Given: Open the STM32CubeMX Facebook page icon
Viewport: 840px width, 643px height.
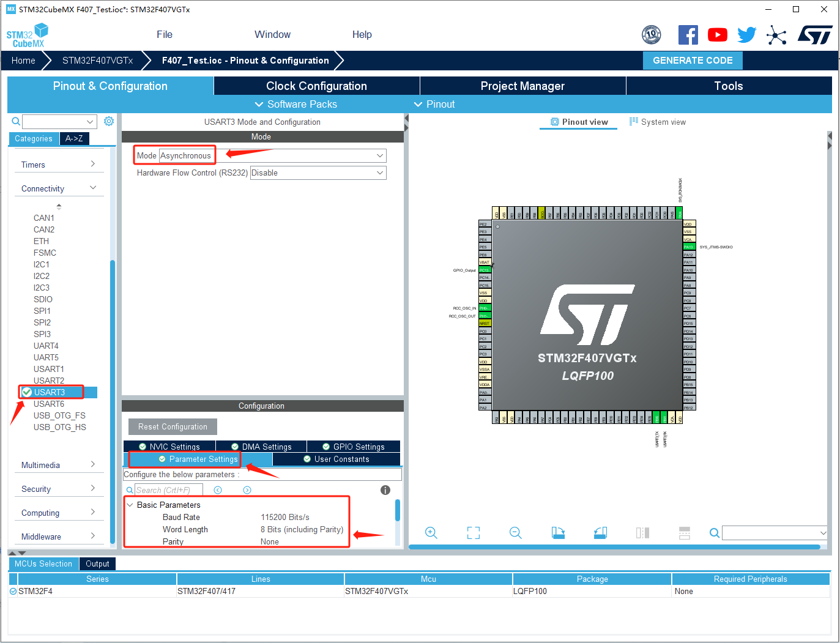Looking at the screenshot, I should (688, 35).
